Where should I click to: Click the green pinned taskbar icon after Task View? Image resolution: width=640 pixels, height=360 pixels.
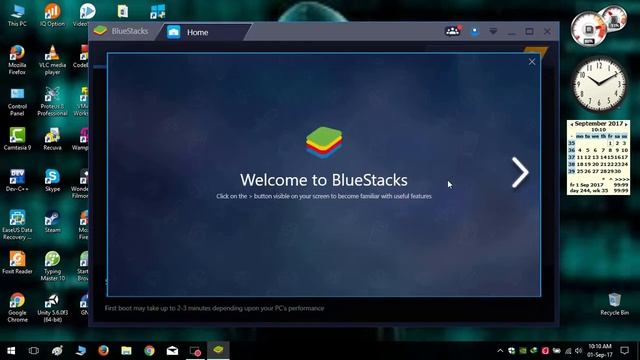tap(57, 351)
